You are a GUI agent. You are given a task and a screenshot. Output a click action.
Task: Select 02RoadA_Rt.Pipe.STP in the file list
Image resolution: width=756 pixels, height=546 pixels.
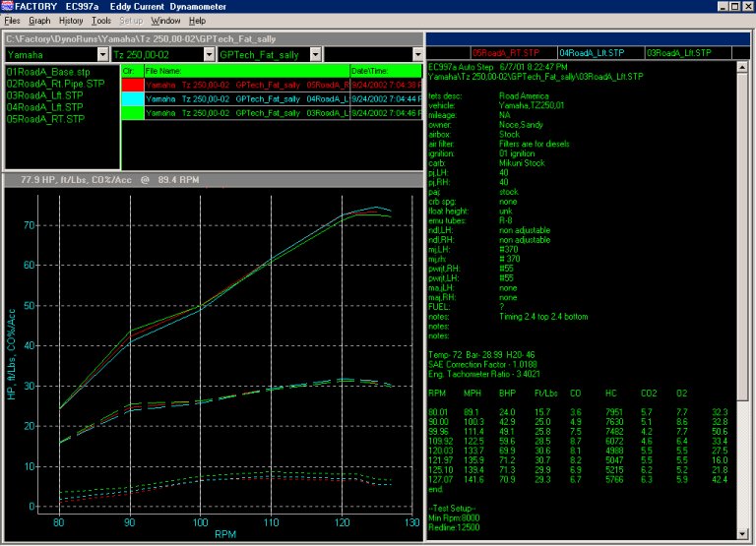[55, 85]
